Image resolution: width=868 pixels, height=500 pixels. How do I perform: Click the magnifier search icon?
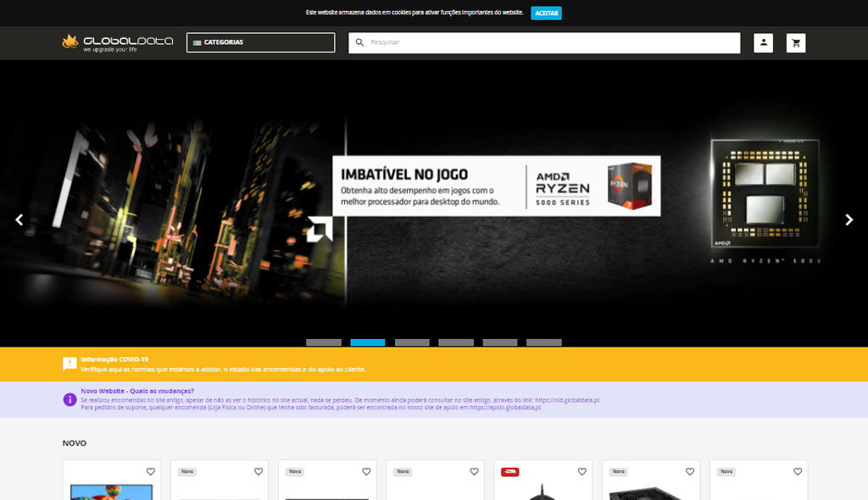pos(359,42)
